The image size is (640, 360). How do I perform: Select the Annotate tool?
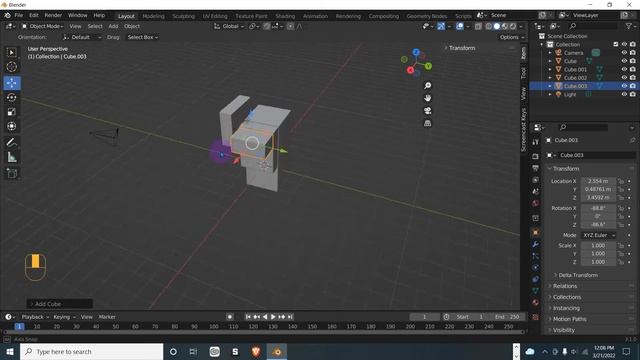[x=11, y=142]
